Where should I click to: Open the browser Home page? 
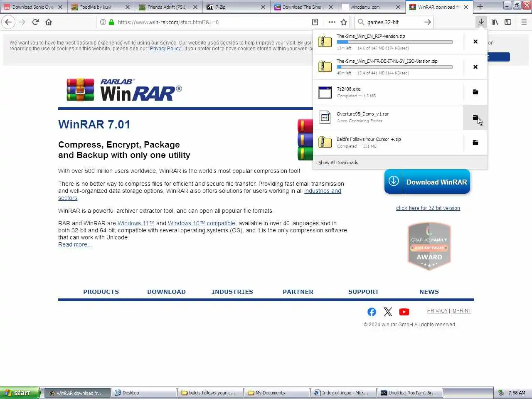49,22
